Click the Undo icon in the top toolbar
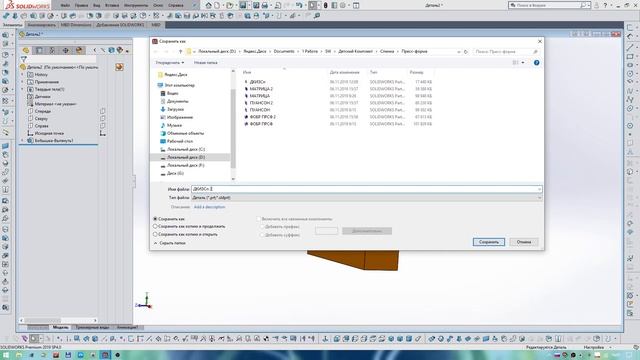640x360 pixels. [299, 5]
